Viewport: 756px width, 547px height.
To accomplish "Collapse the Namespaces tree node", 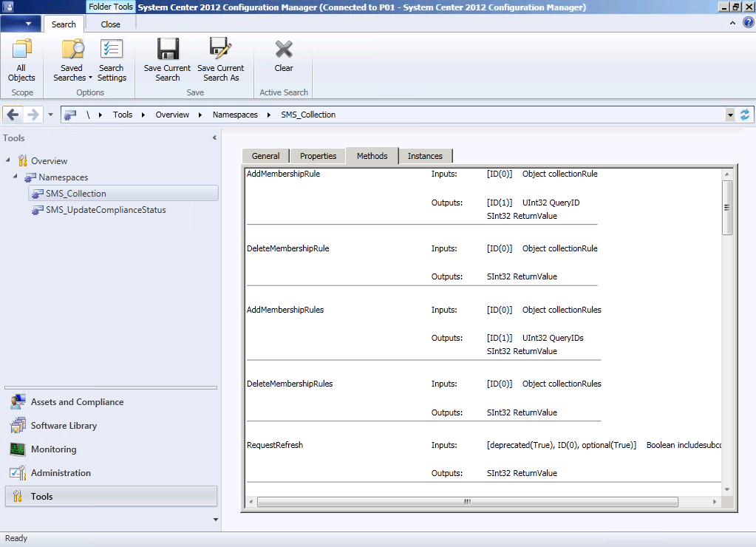I will [15, 176].
